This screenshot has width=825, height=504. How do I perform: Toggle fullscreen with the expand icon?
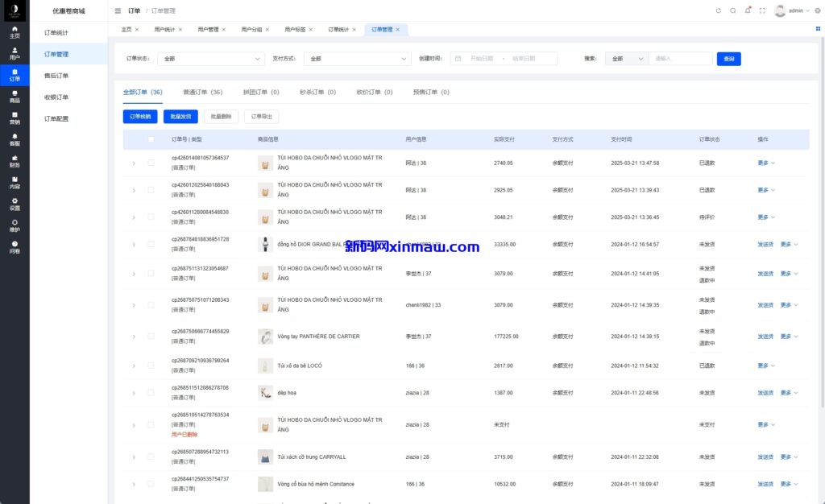pos(762,10)
